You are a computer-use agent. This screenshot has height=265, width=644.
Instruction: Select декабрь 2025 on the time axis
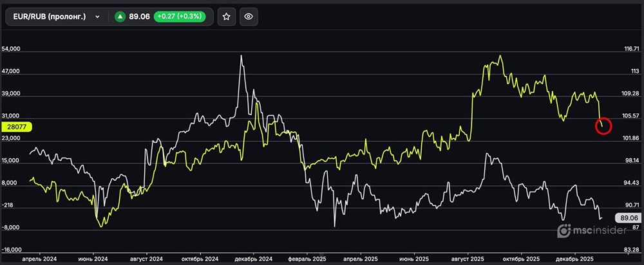pyautogui.click(x=574, y=259)
